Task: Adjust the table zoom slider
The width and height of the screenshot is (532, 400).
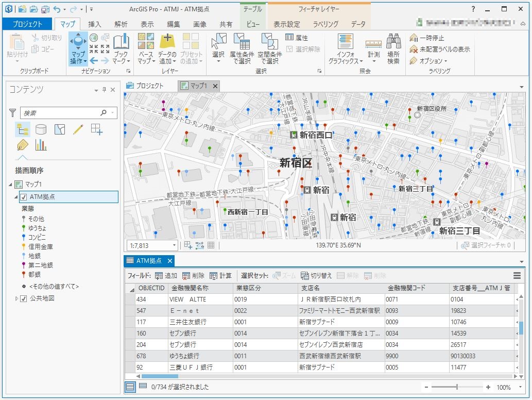Action: coord(457,387)
